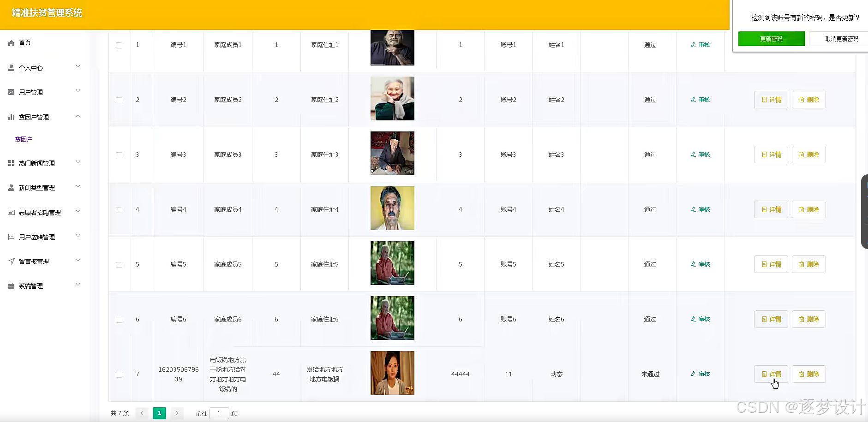This screenshot has width=868, height=422.
Task: Expand the 热门新闻管理 chevron
Action: pyautogui.click(x=78, y=162)
